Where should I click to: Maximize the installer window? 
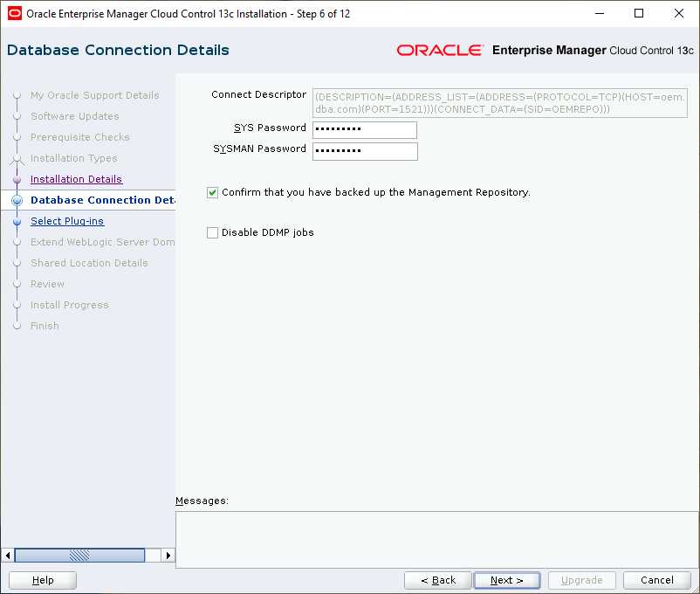coord(639,13)
